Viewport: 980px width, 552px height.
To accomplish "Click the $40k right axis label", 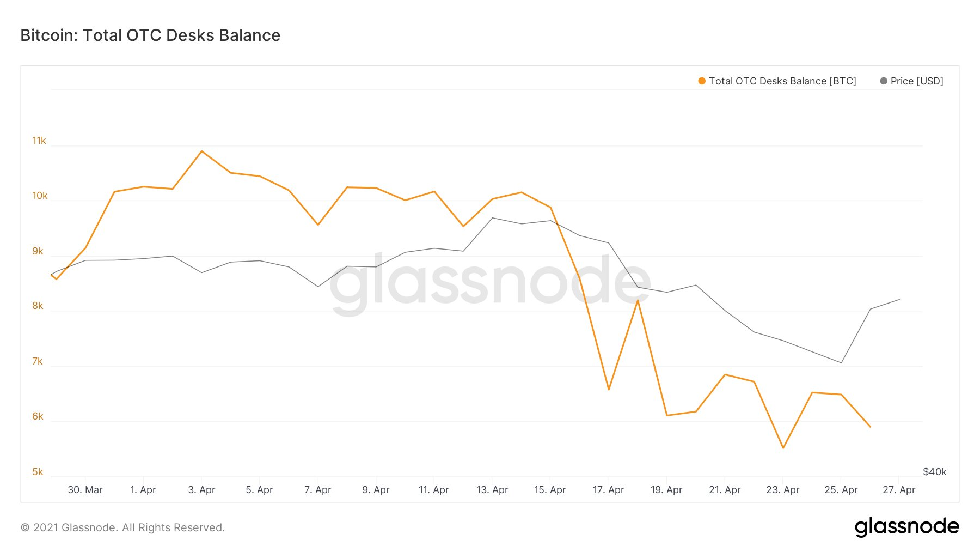I will [934, 472].
